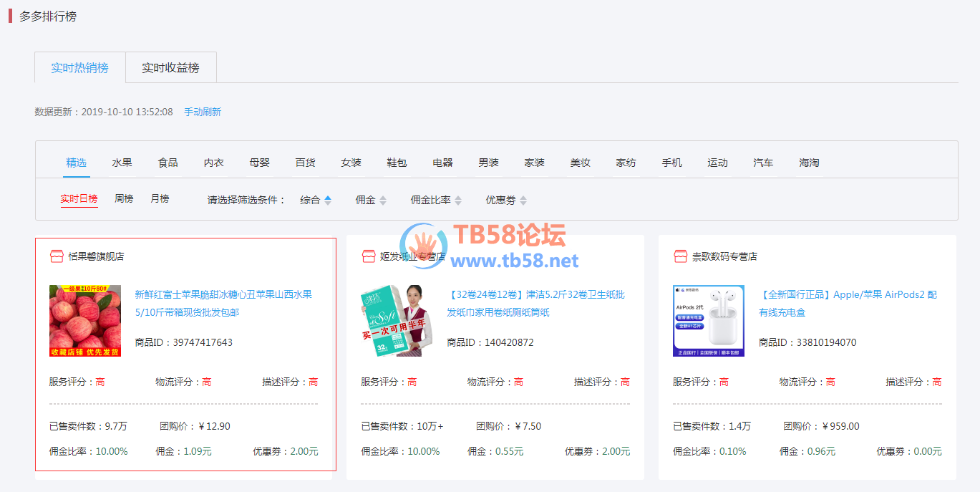Select the 水果 category tab
980x492 pixels.
[122, 163]
